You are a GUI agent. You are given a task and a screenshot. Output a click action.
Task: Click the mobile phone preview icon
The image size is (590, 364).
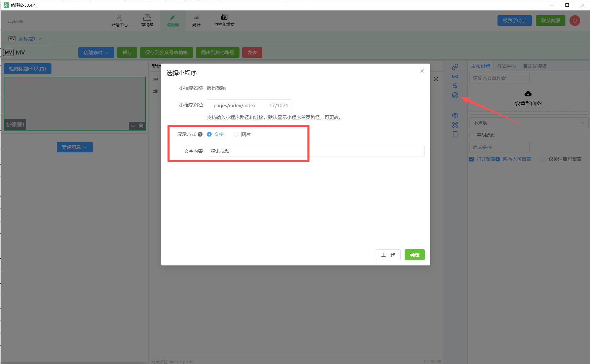point(455,134)
